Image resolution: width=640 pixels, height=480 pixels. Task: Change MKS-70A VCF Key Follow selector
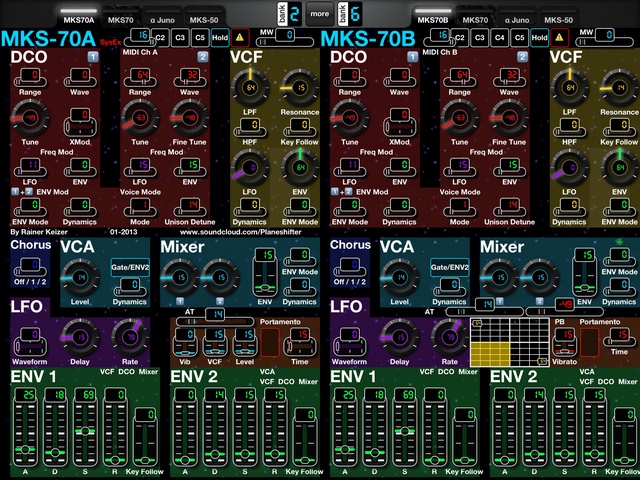pos(300,127)
